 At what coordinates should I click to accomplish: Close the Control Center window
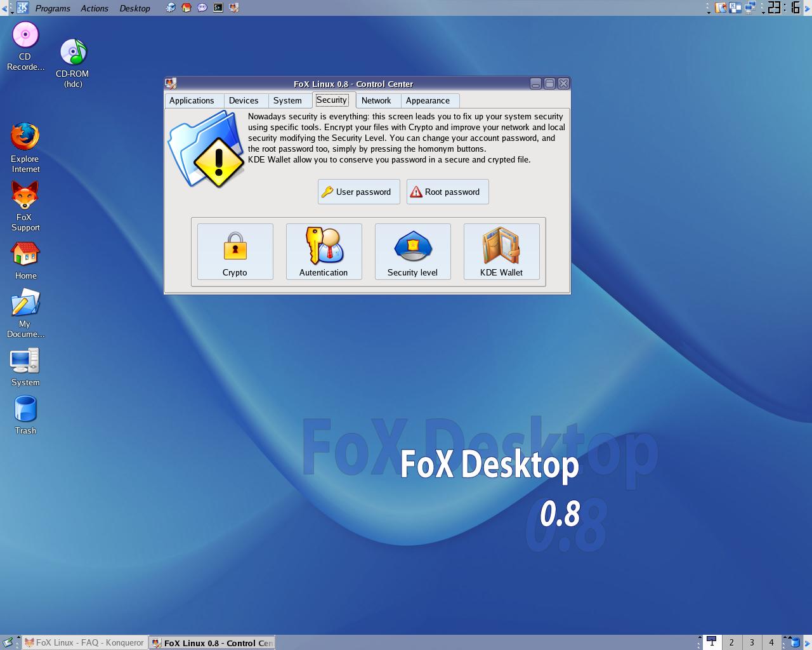[x=563, y=84]
